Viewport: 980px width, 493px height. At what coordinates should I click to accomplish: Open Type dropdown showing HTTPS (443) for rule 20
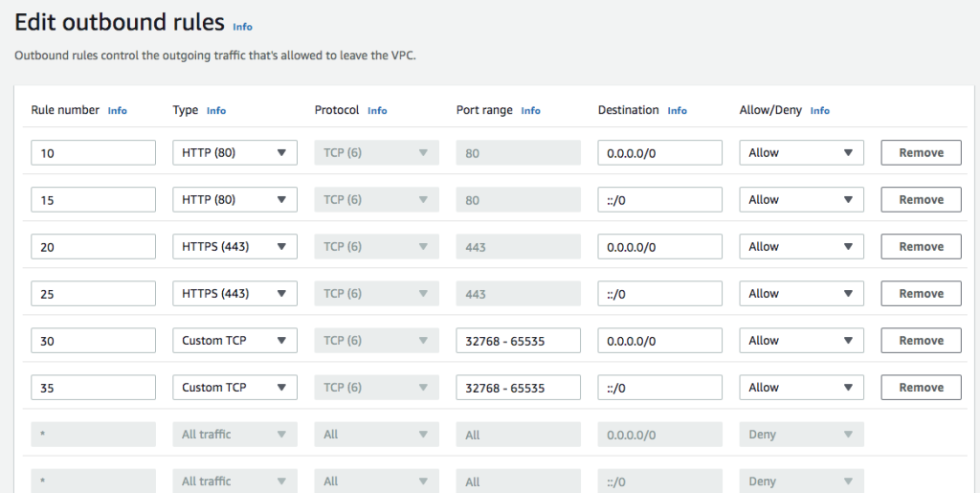[x=235, y=246]
